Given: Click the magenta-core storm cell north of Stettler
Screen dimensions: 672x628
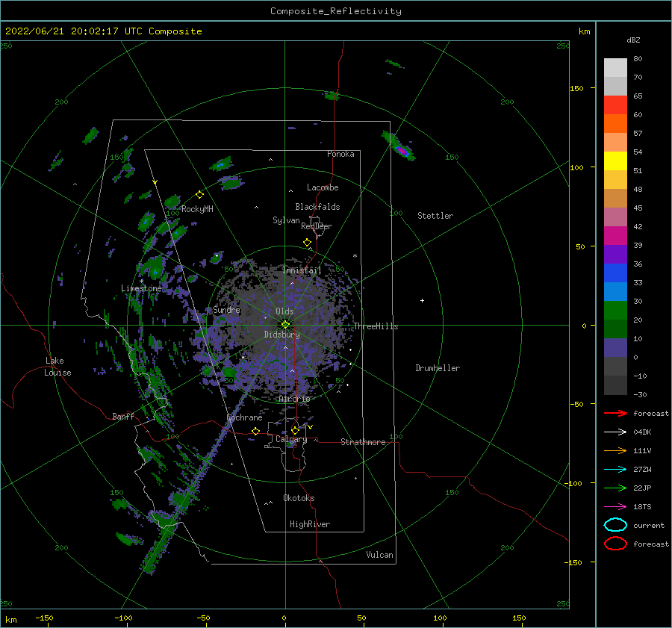Looking at the screenshot, I should click(402, 151).
